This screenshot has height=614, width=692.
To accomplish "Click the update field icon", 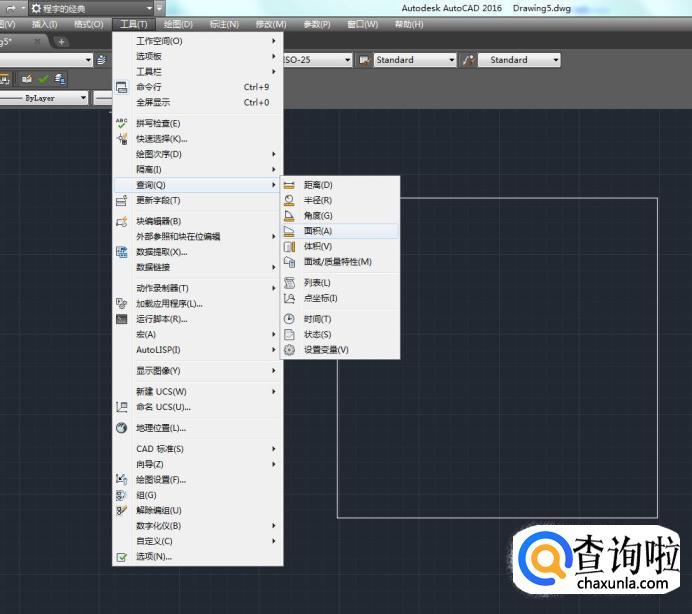I will (x=121, y=201).
